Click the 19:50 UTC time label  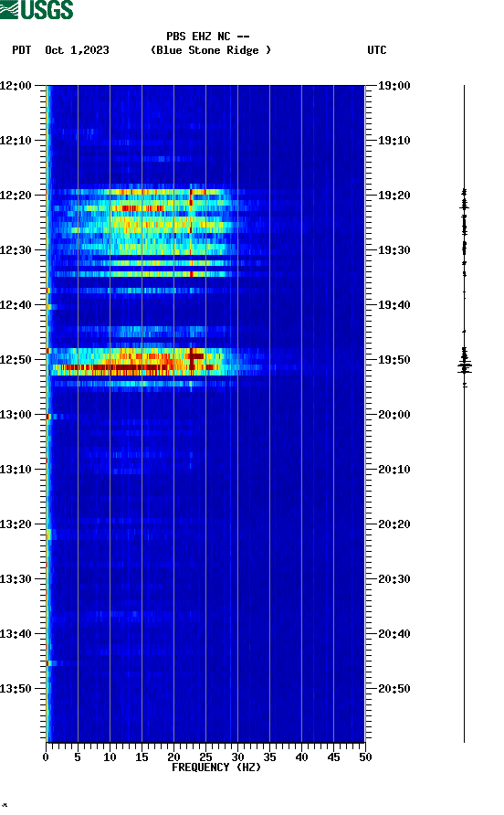(394, 360)
